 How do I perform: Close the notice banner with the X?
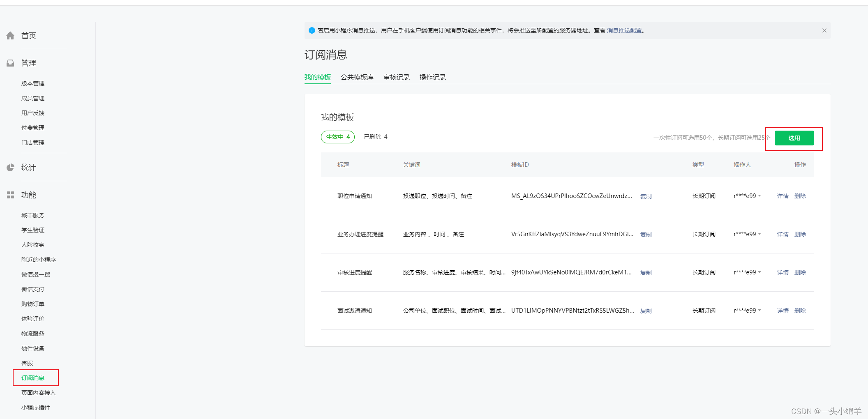click(x=824, y=30)
